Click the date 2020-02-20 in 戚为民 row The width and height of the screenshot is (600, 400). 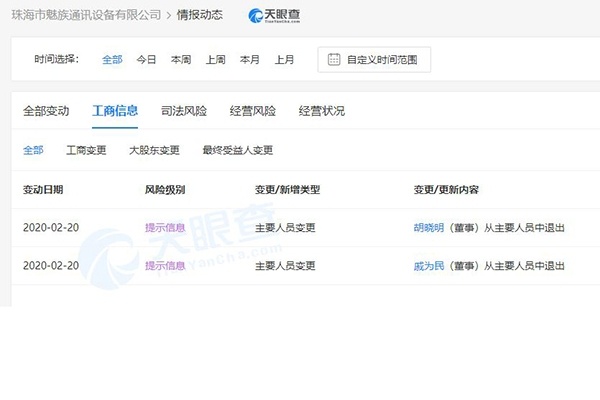click(51, 266)
